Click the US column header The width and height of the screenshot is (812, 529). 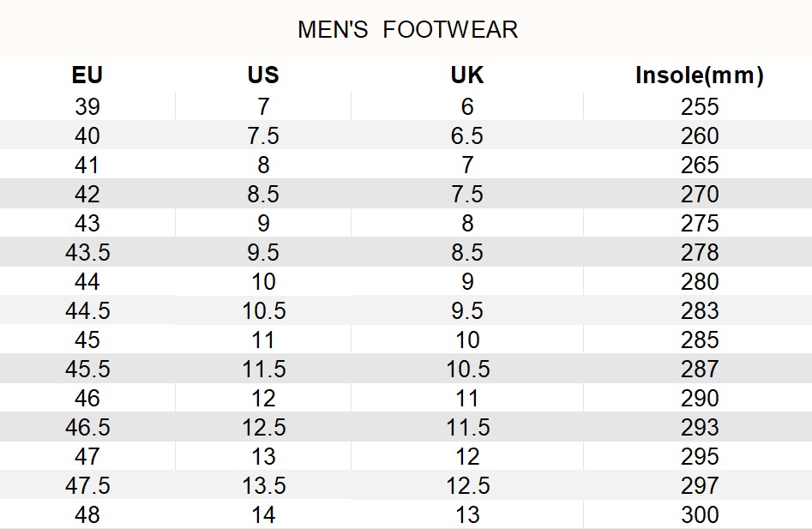(x=263, y=75)
